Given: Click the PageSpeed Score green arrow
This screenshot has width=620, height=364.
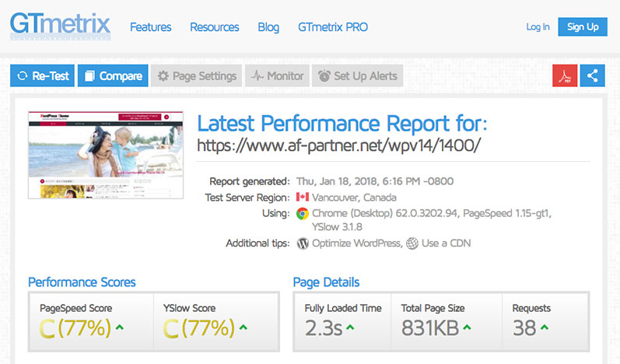Looking at the screenshot, I should click(120, 327).
